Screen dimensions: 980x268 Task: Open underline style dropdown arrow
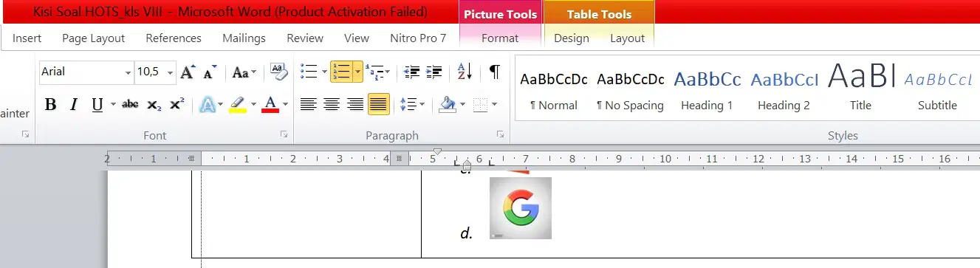pos(113,105)
